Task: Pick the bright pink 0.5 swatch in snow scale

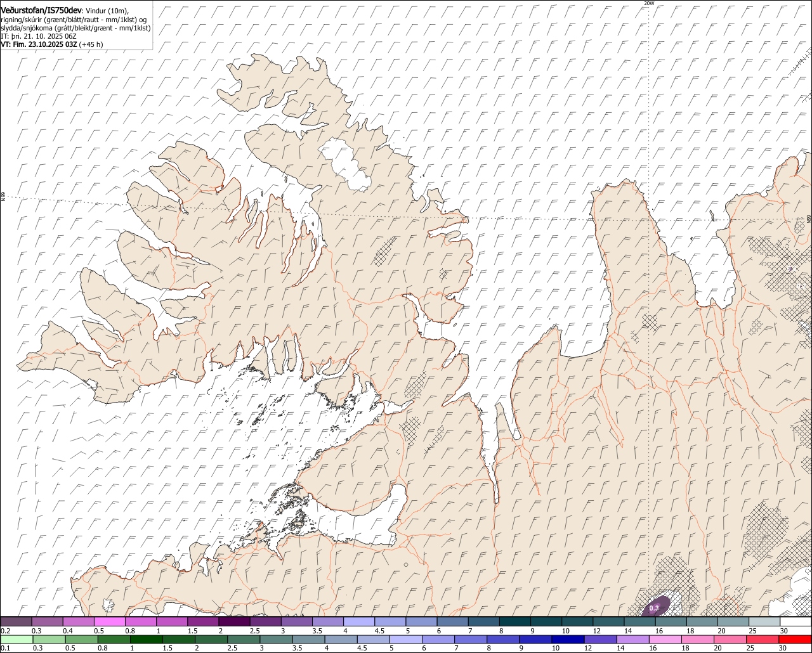Action: [109, 621]
